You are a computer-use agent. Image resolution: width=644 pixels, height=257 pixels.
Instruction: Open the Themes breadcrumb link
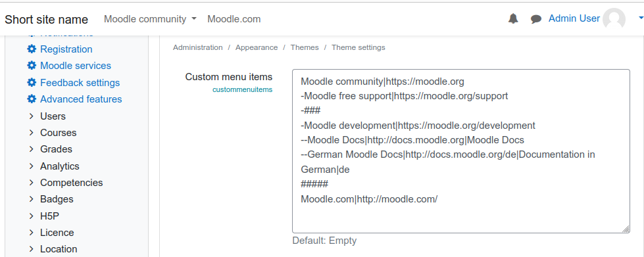pyautogui.click(x=305, y=47)
